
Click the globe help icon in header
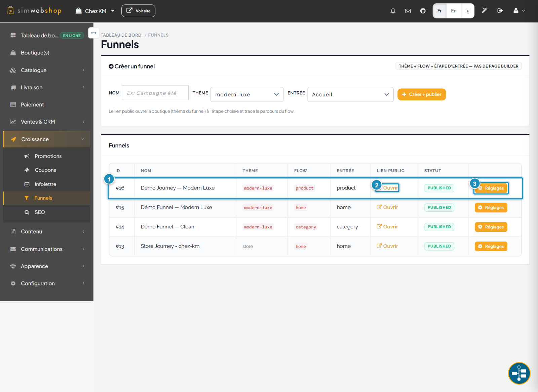[423, 11]
